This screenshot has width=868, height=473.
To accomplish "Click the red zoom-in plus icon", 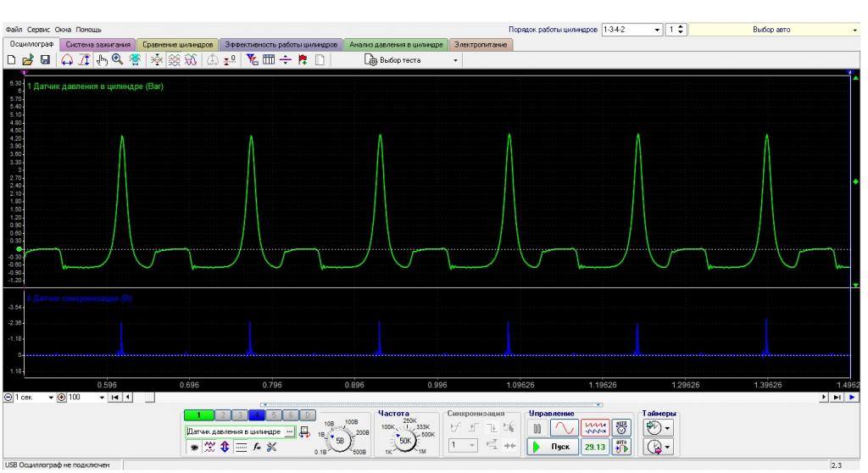I will coord(61,397).
